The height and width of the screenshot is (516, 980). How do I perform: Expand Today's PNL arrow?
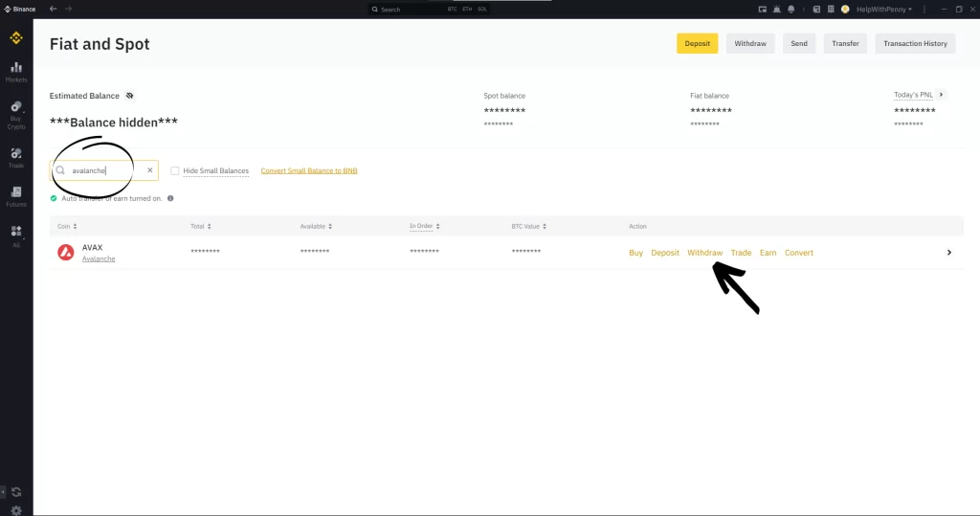[941, 95]
